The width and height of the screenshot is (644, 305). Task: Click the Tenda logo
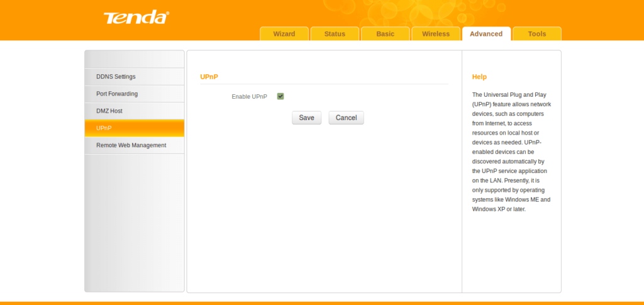(136, 18)
